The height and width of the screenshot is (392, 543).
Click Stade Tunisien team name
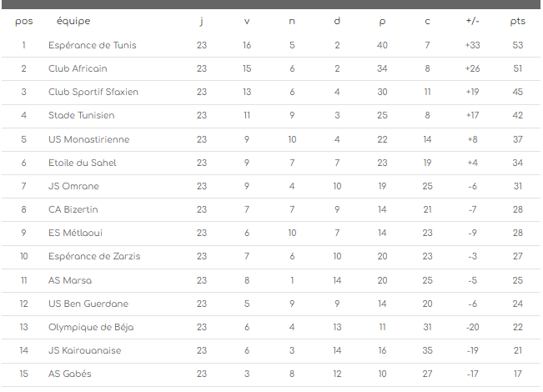click(x=82, y=115)
